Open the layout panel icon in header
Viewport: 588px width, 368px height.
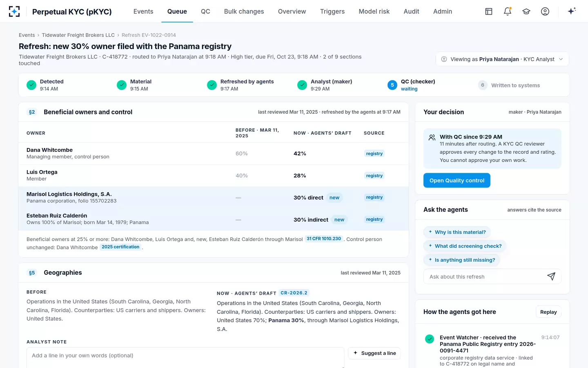(x=489, y=11)
